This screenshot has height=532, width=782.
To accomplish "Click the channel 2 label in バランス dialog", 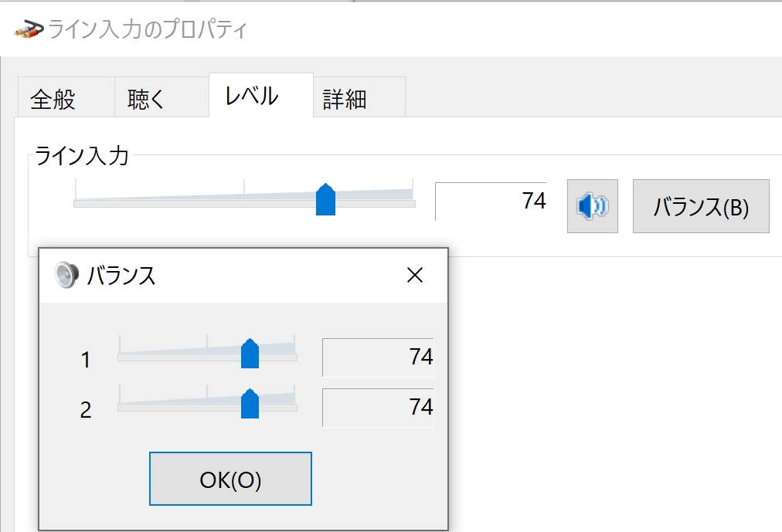I will [86, 409].
